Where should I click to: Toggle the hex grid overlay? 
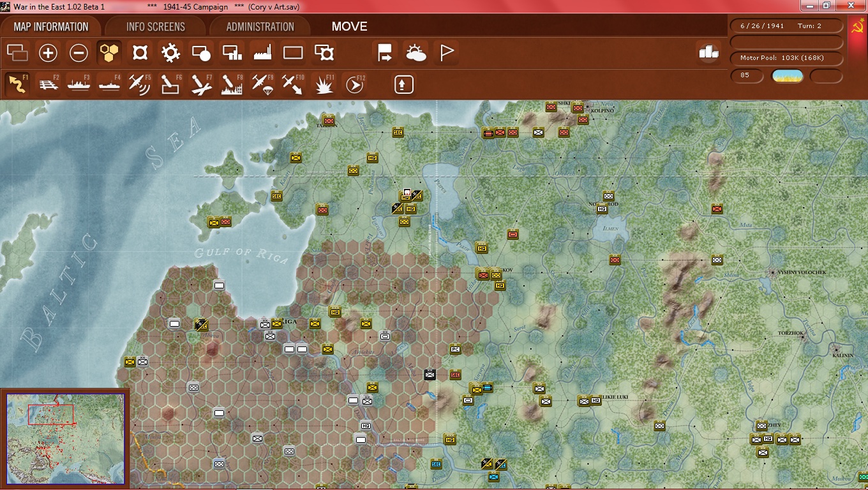pos(109,52)
